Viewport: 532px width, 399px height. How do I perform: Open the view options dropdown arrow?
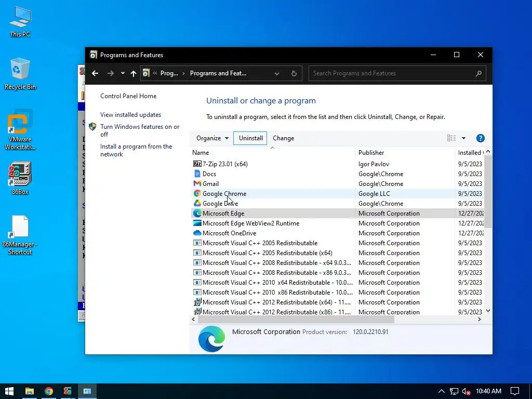463,138
